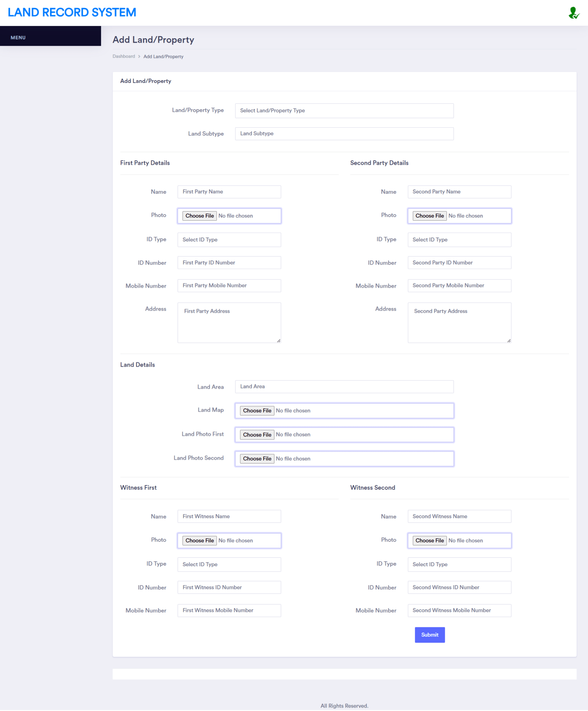Screen dimensions: 588x711
Task: Click the Dashboard breadcrumb link
Action: [x=124, y=56]
